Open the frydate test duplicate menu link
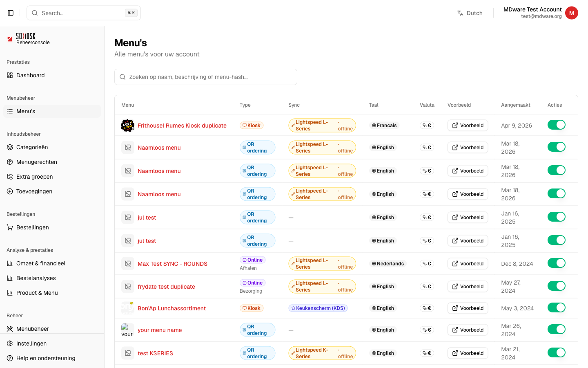 166,287
